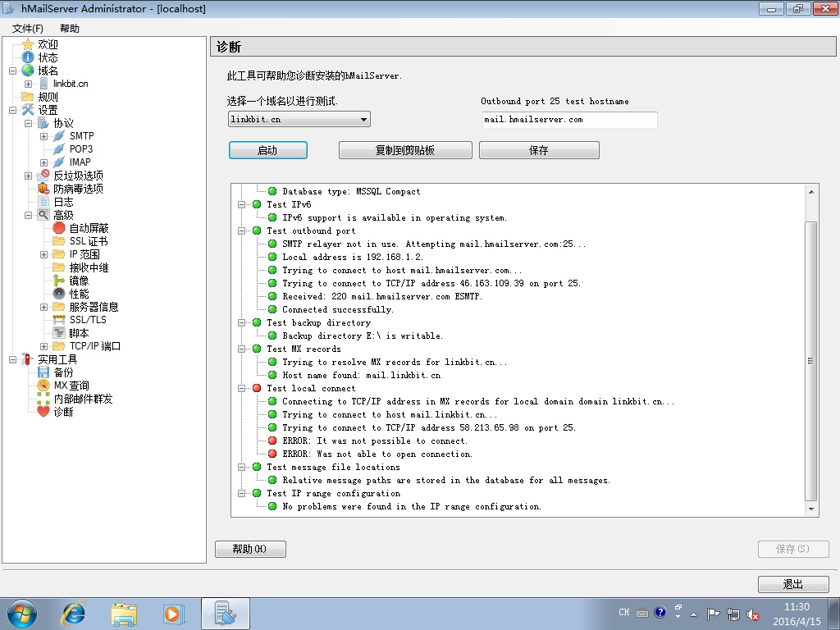Open the 文件(F) menu
840x630 pixels.
click(27, 29)
